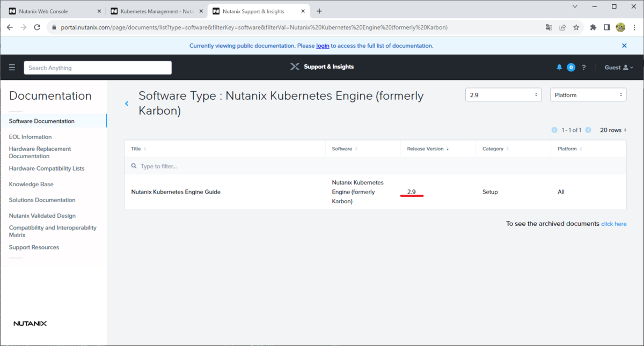
Task: Open Hardware Compatibility Lists
Action: coord(47,168)
